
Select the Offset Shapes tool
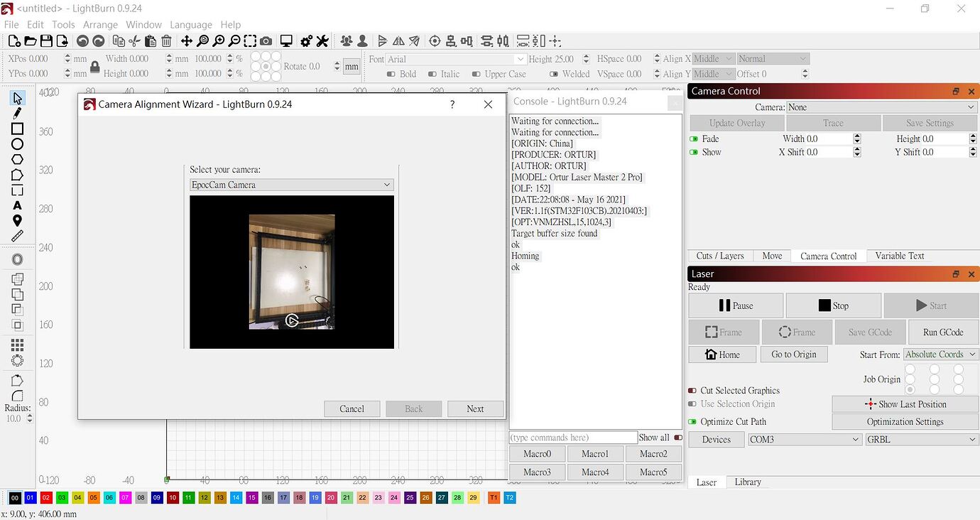point(17,259)
